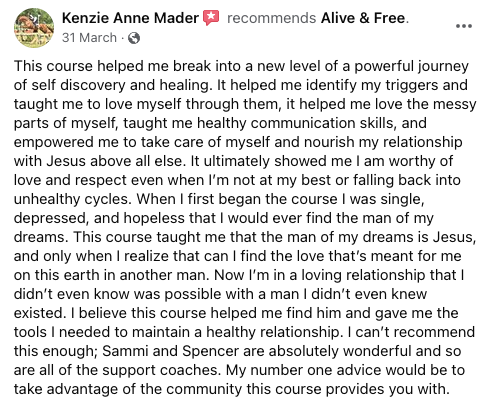Screen dimensions: 489x397
Task: Click the line starting 'of self discovery and healing'
Action: tap(241, 85)
